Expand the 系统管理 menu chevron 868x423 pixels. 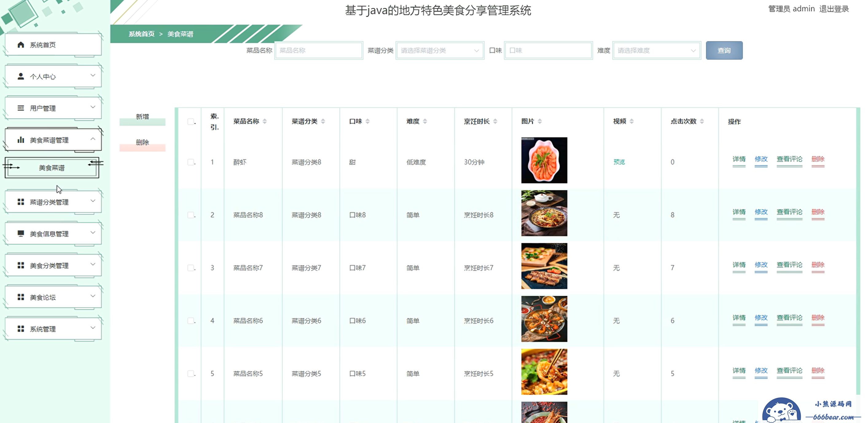tap(93, 327)
